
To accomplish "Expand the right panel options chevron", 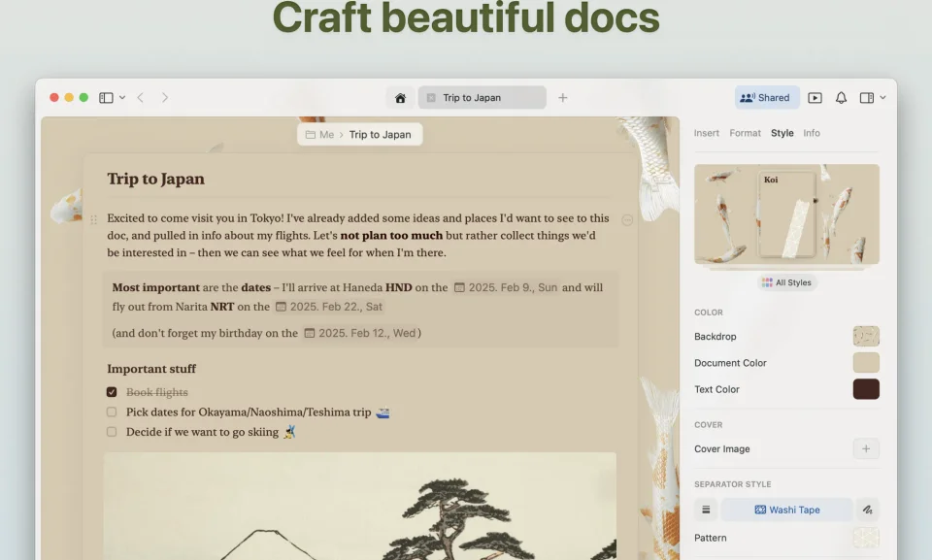I will pos(882,97).
